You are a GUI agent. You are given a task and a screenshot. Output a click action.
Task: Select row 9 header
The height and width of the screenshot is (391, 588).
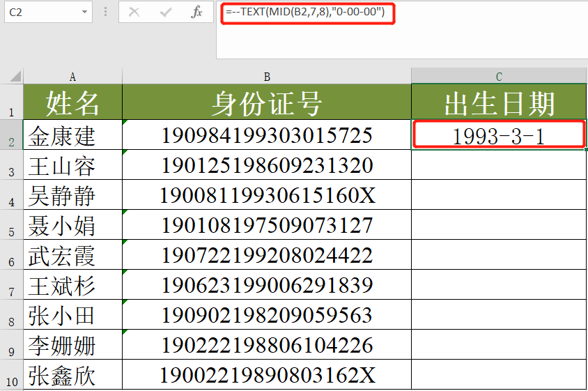12,345
